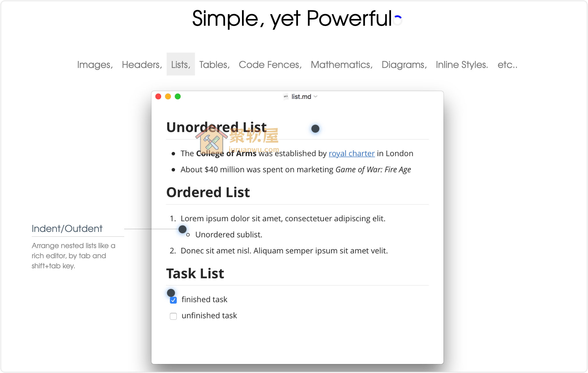Click the markdown file icon beside list.md
The image size is (588, 373).
pyautogui.click(x=286, y=97)
